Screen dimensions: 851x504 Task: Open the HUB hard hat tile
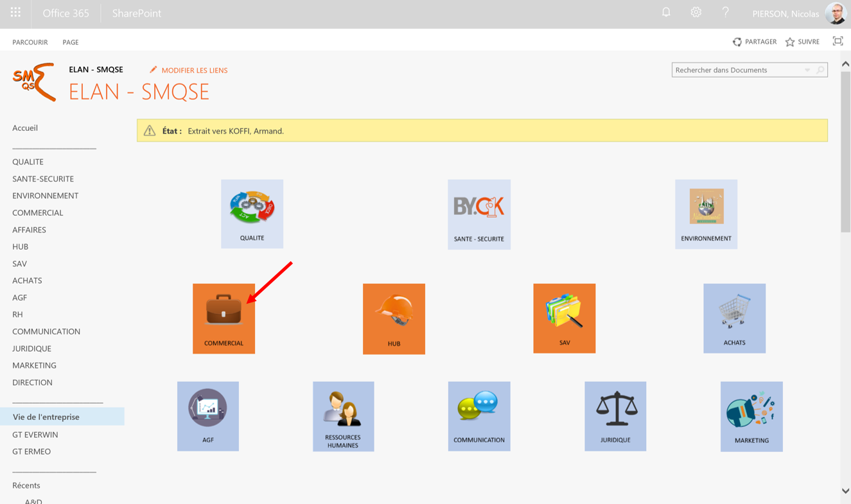tap(394, 318)
